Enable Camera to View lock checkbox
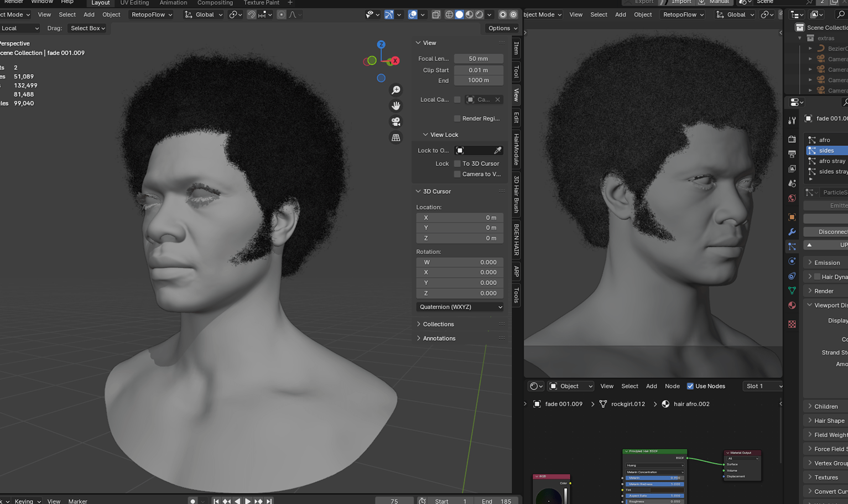 [457, 174]
